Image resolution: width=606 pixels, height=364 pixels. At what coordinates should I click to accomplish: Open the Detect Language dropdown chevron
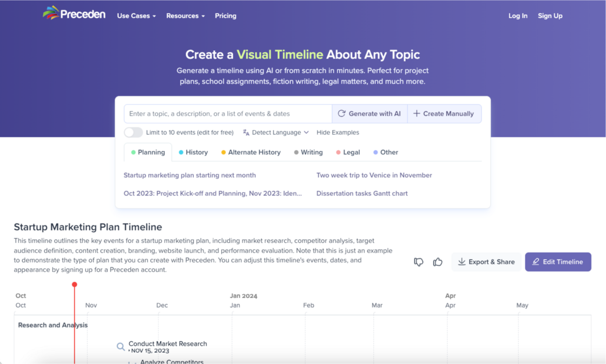pos(306,133)
